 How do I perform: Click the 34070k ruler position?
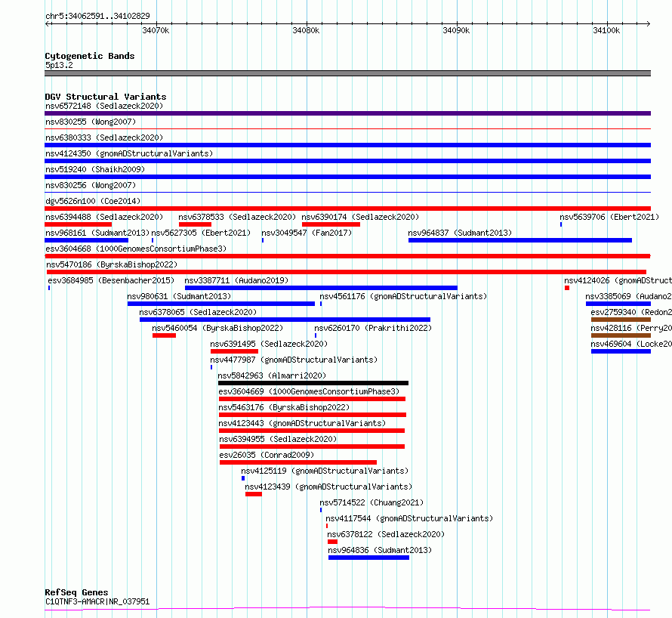point(156,30)
